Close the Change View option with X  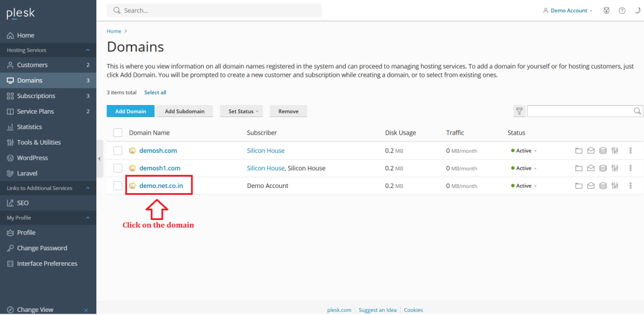click(x=86, y=310)
